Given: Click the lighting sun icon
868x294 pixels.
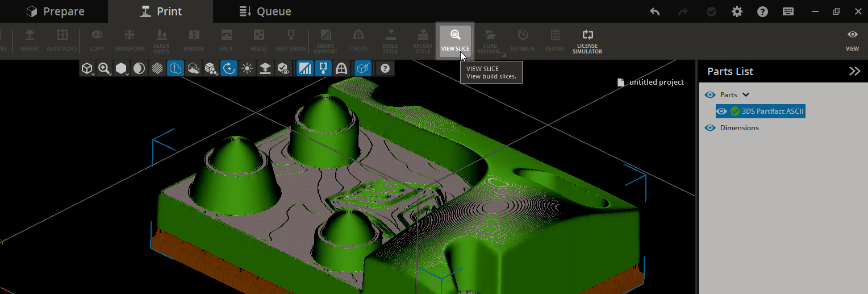Looking at the screenshot, I should pos(247,69).
